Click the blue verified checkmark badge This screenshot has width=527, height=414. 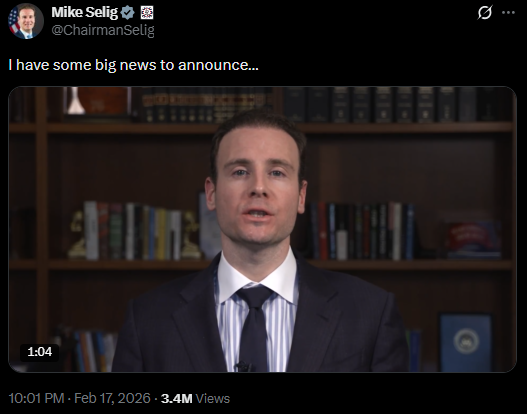click(x=127, y=13)
